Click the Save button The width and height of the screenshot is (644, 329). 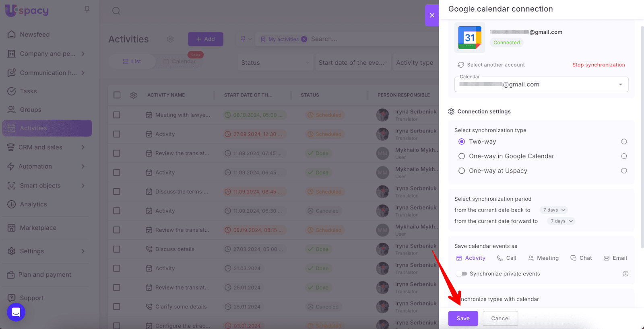click(x=463, y=319)
